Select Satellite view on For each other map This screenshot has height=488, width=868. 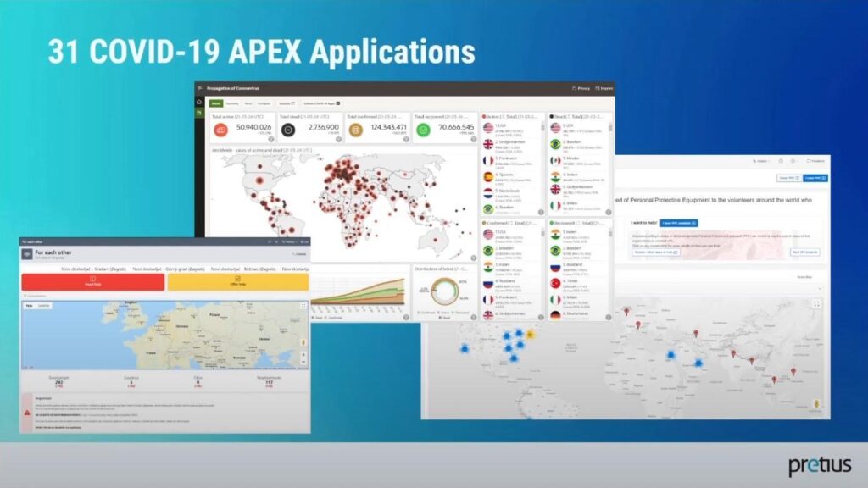point(44,305)
